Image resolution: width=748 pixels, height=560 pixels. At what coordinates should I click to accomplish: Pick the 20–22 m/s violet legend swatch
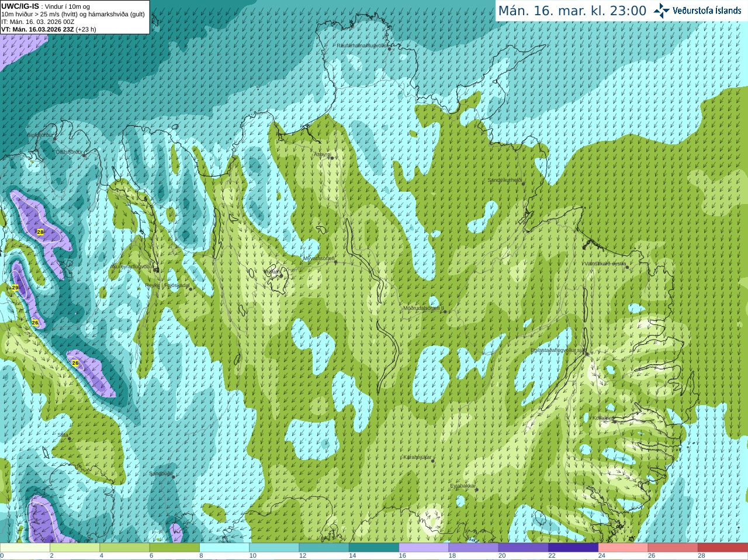tap(524, 548)
